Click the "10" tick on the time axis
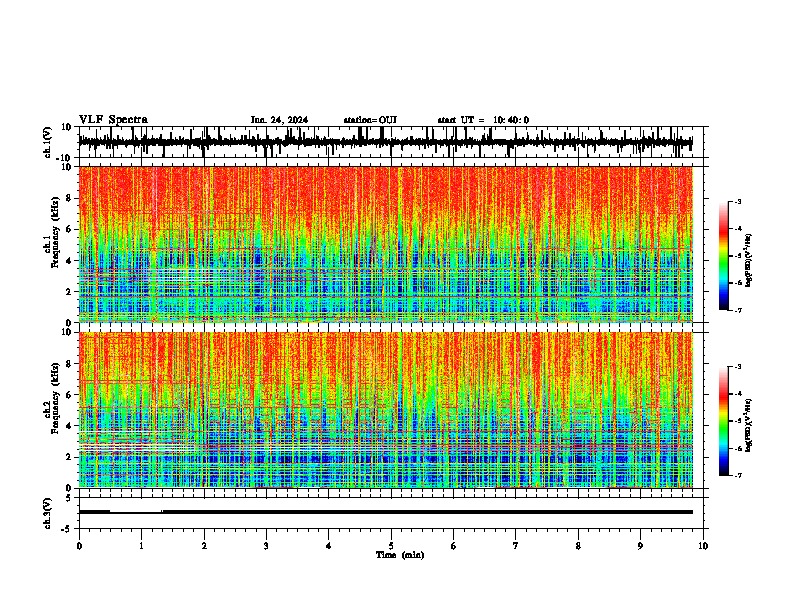 (703, 546)
